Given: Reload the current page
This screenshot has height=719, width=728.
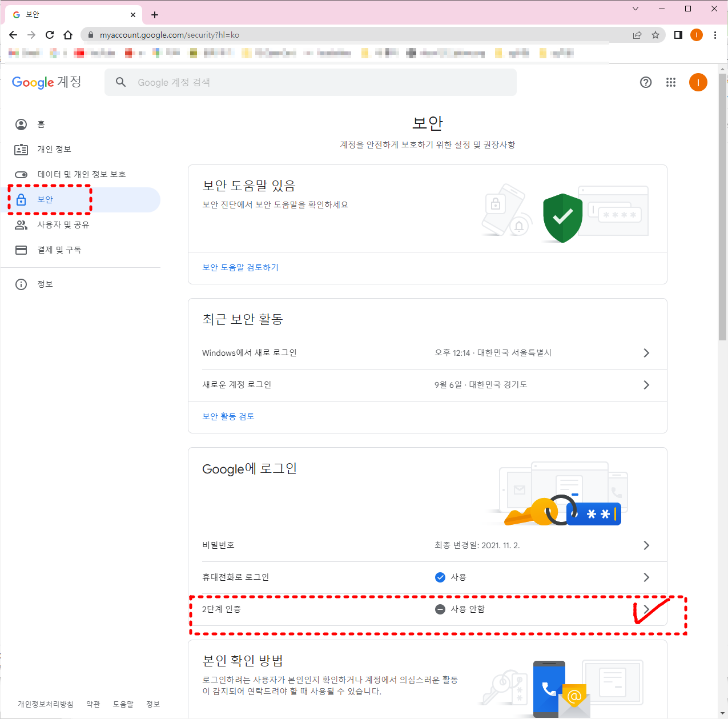Looking at the screenshot, I should point(50,35).
